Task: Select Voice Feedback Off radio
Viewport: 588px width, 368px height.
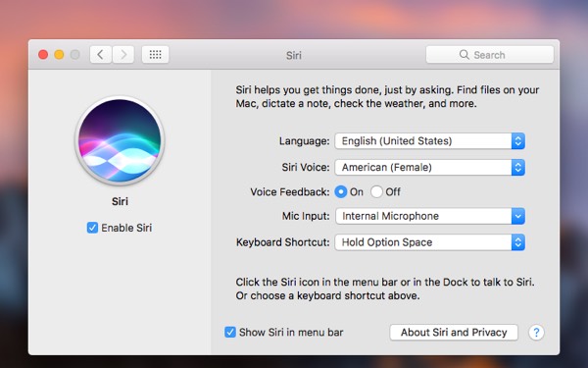Action: pos(376,192)
